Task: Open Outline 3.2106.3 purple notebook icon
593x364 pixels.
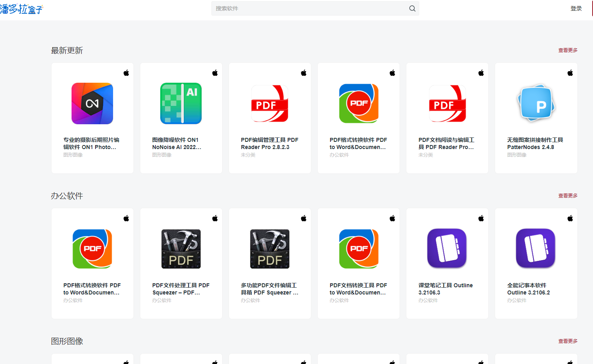Action: pos(447,248)
